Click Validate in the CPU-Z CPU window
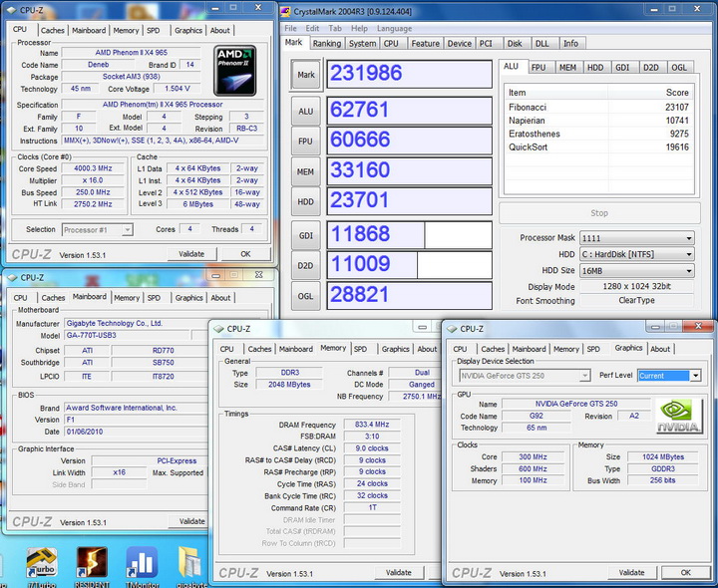This screenshot has width=718, height=588. click(x=191, y=254)
